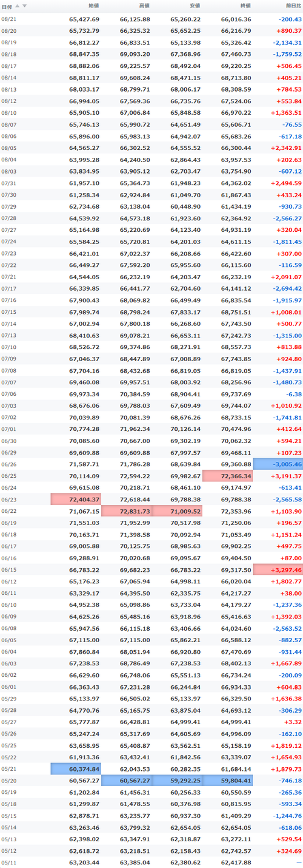Select the 安値 column header
Screen dimensions: 303x868
click(x=194, y=5)
